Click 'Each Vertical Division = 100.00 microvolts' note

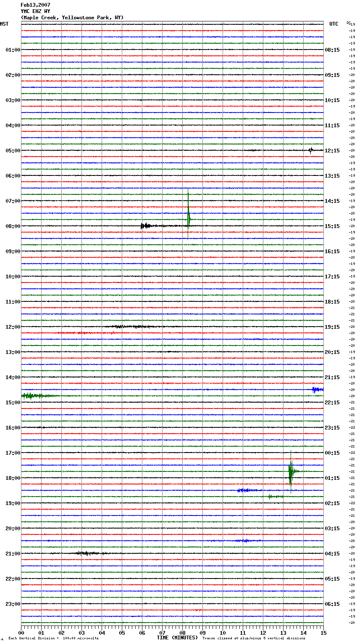[53, 639]
